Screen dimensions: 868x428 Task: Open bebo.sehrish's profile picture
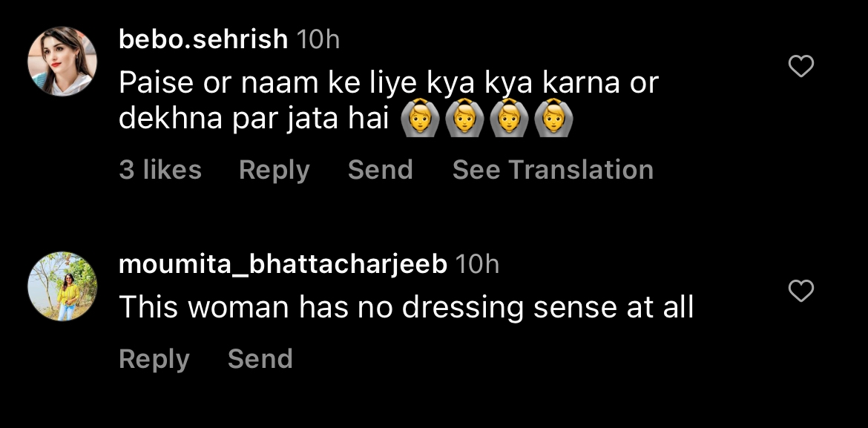[x=62, y=62]
